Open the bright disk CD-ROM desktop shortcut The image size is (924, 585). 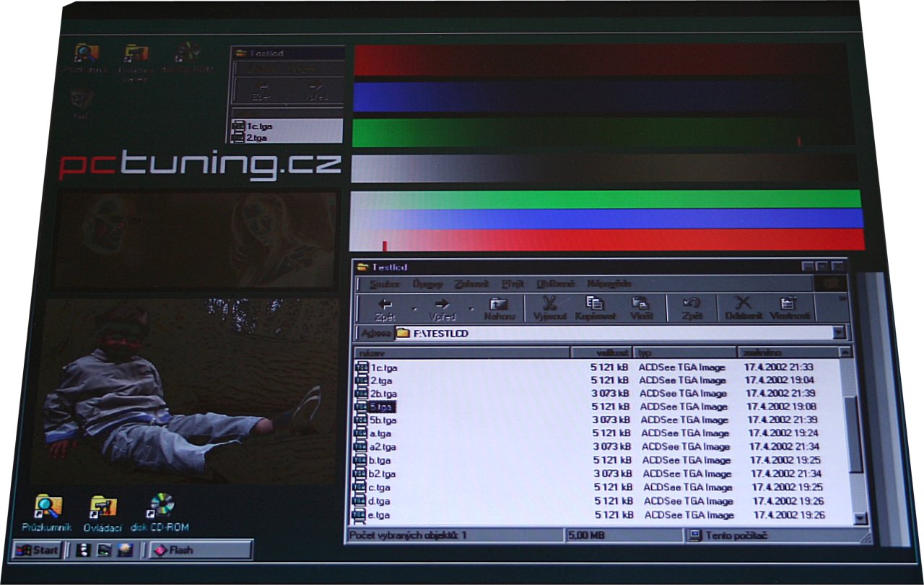point(161,506)
